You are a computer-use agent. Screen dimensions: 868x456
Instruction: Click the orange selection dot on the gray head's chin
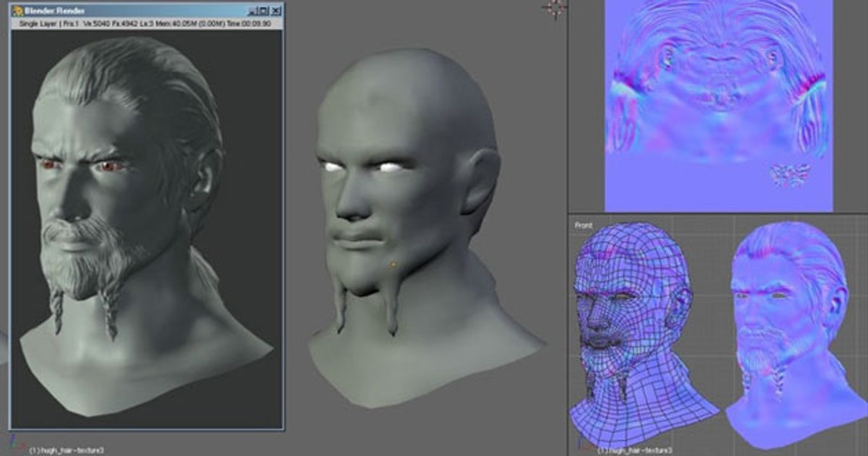[393, 264]
